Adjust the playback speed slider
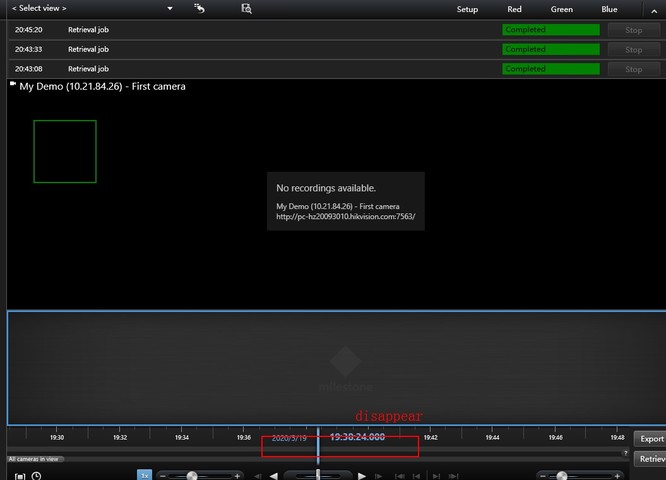The image size is (666, 480). [x=192, y=476]
